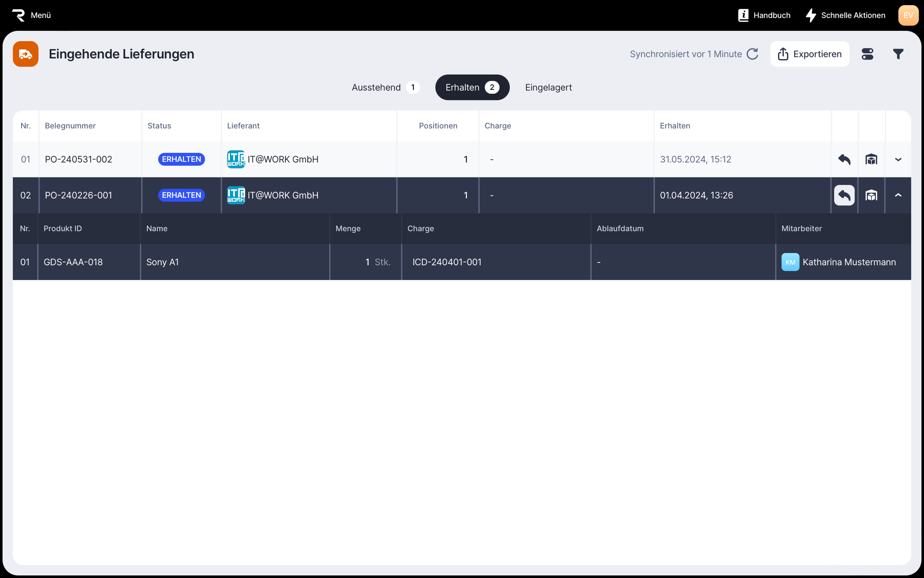Refresh sync with the circular arrow icon

coord(753,54)
